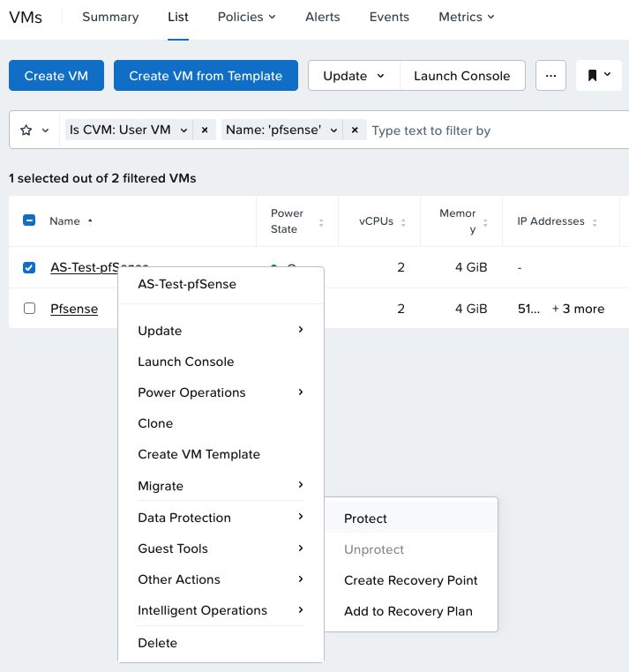Switch to the Summary tab

(x=110, y=17)
